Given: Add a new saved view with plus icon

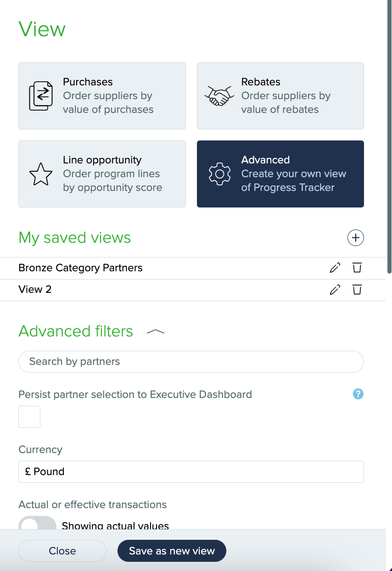Looking at the screenshot, I should tap(355, 238).
